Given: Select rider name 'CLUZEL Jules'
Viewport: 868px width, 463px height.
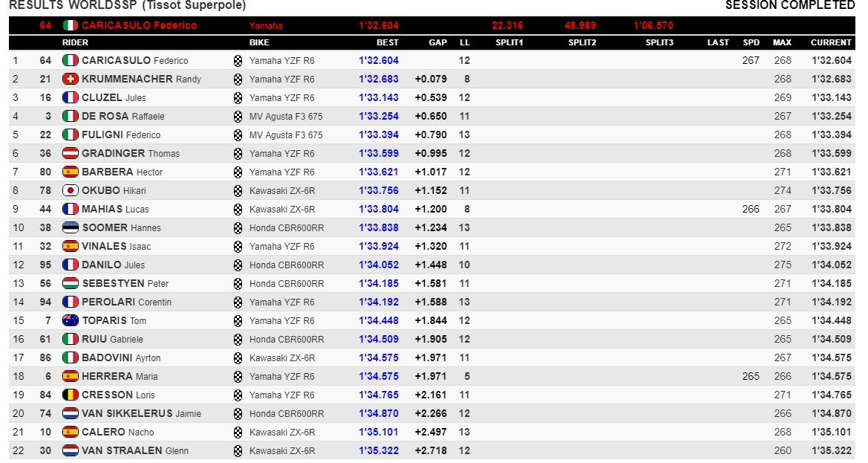Looking at the screenshot, I should coord(114,97).
